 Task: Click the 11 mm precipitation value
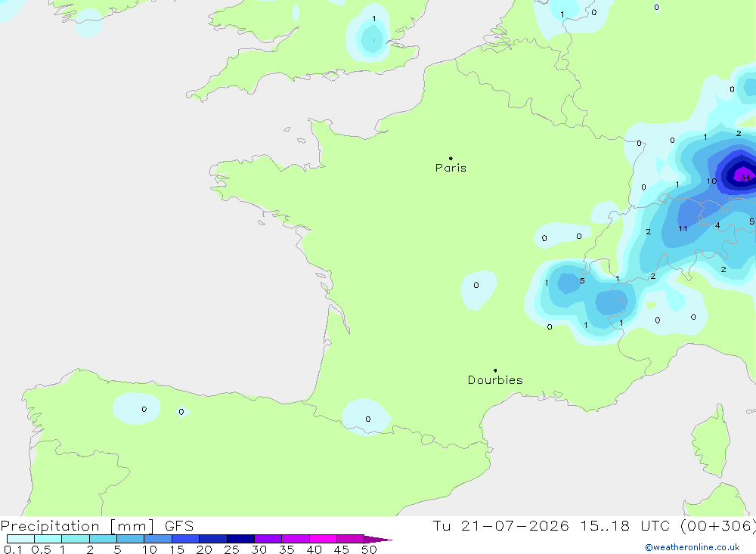683,228
